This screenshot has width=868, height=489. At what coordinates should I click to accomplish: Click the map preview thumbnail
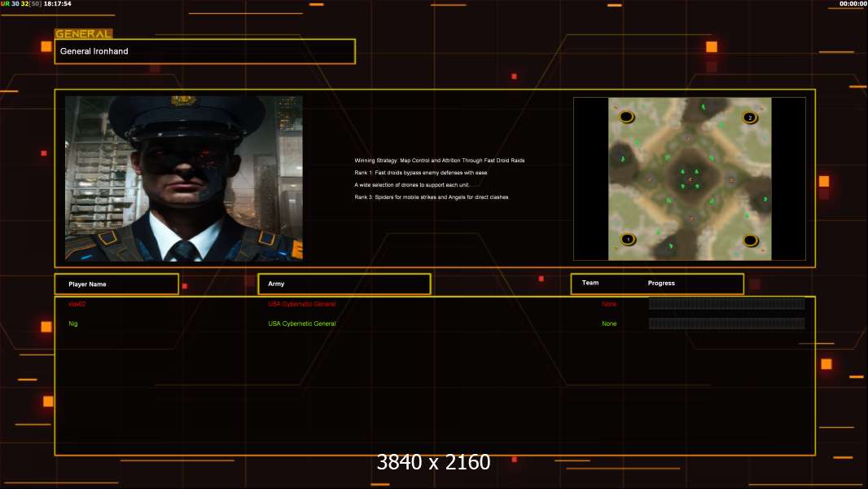point(690,178)
